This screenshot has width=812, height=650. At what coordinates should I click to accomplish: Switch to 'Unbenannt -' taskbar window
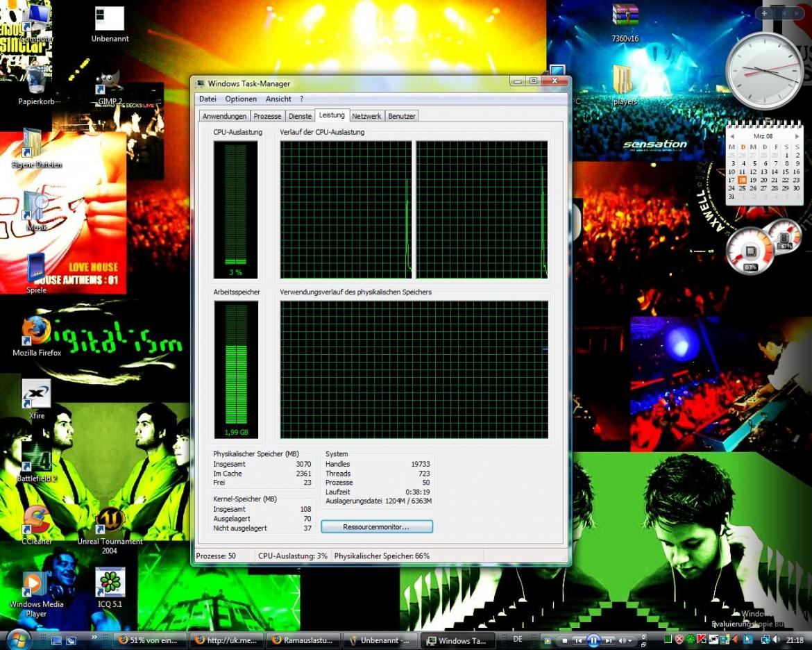pyautogui.click(x=380, y=640)
